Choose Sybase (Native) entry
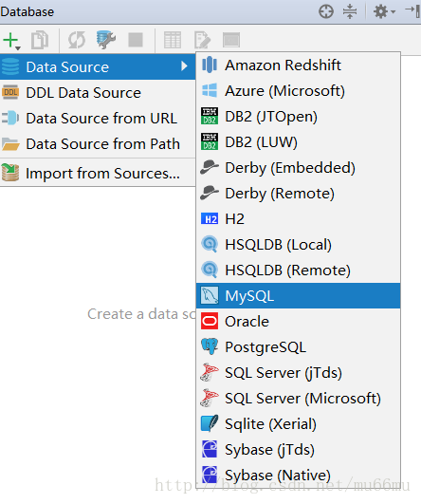Viewport: 421px width, 504px height. 299,476
